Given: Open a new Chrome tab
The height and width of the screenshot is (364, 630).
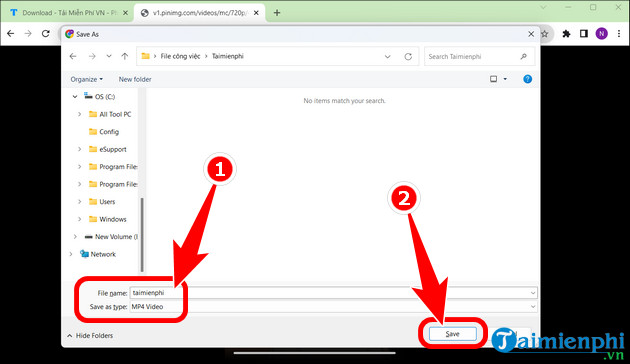Looking at the screenshot, I should click(x=277, y=13).
